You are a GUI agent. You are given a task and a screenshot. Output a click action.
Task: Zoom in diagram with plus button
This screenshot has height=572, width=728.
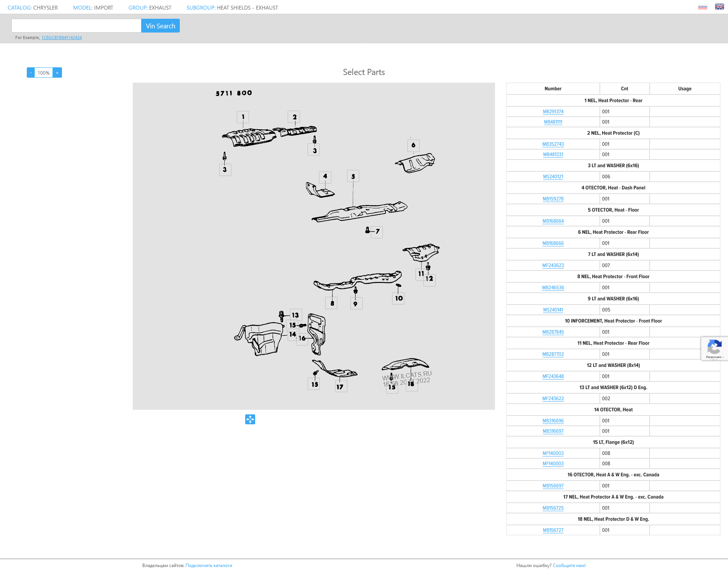point(57,73)
